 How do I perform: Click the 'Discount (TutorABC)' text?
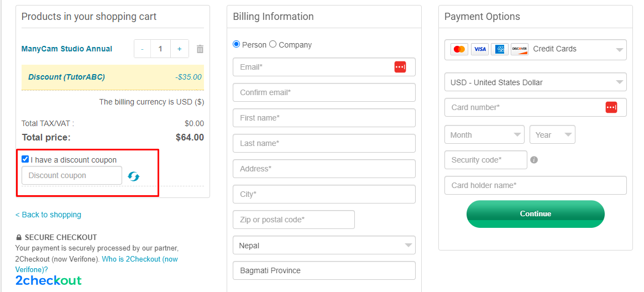[66, 77]
